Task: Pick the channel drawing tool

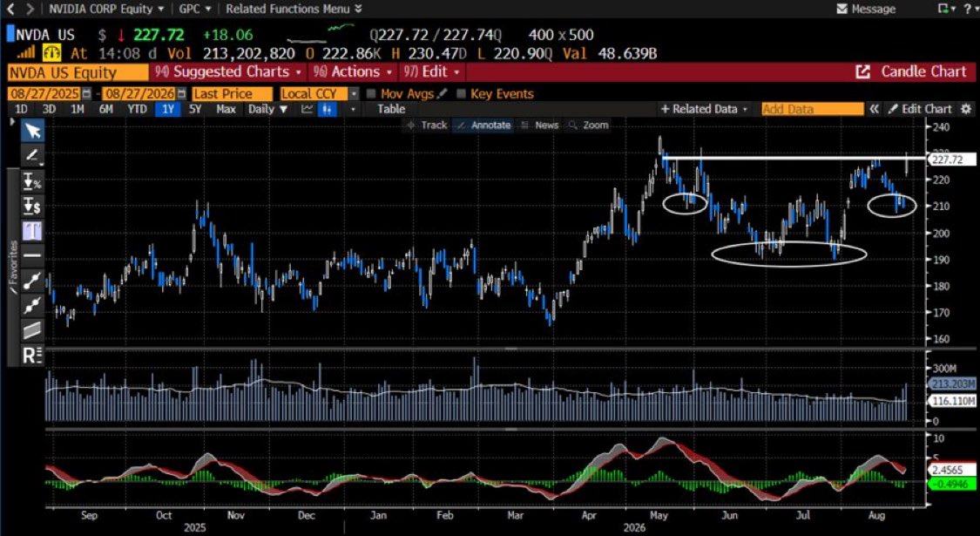Action: tap(32, 330)
